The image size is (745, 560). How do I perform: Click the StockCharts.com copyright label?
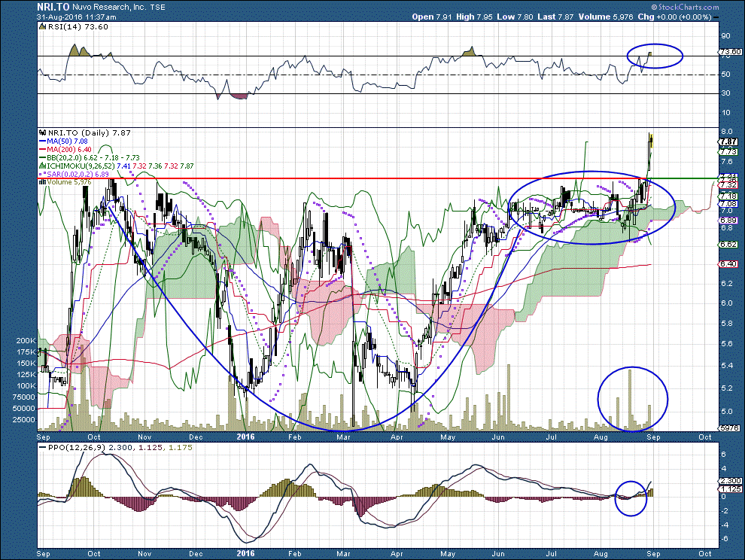pyautogui.click(x=685, y=7)
